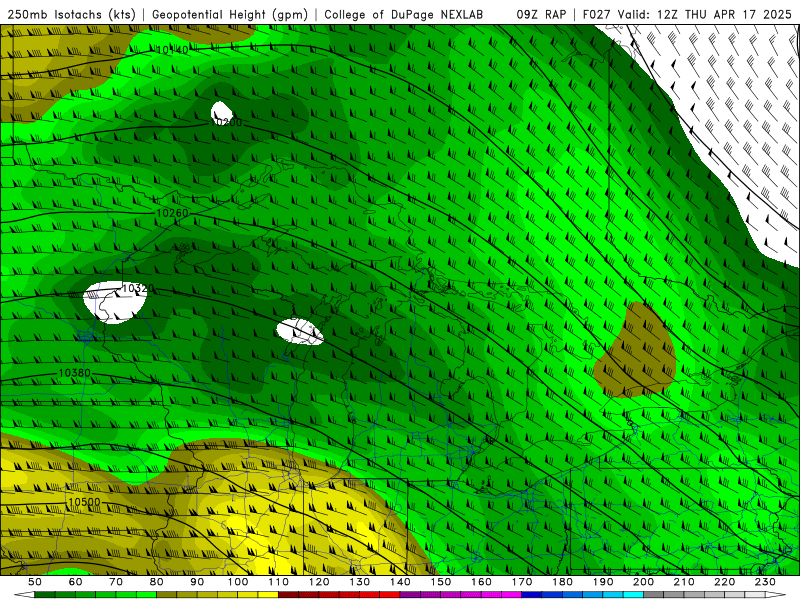The image size is (800, 600).
Task: Click the 190 value on the color scale
Action: (603, 582)
